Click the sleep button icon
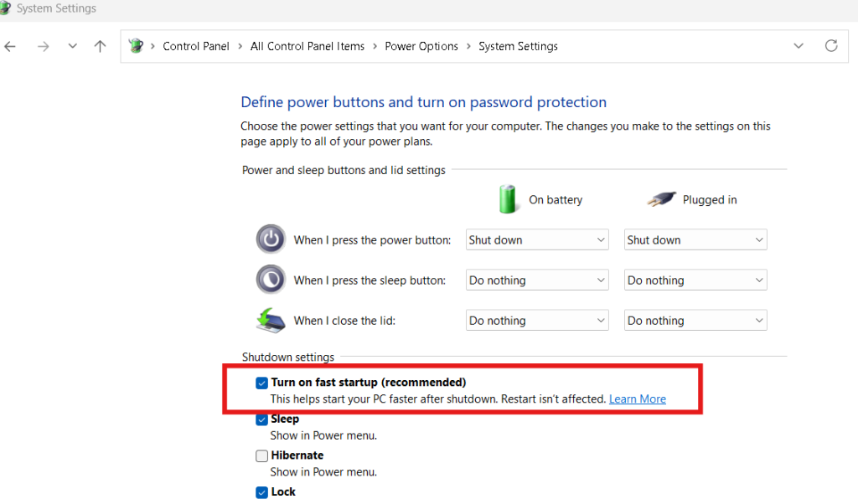858x504 pixels. (270, 280)
